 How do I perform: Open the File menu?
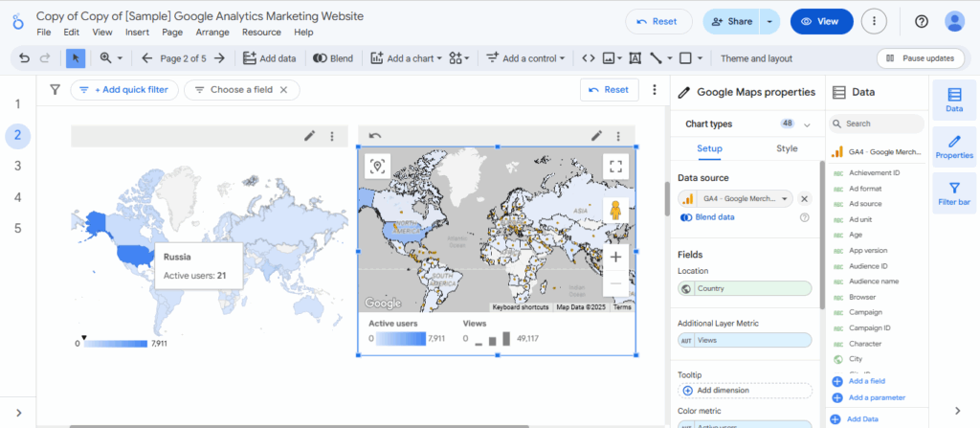44,32
